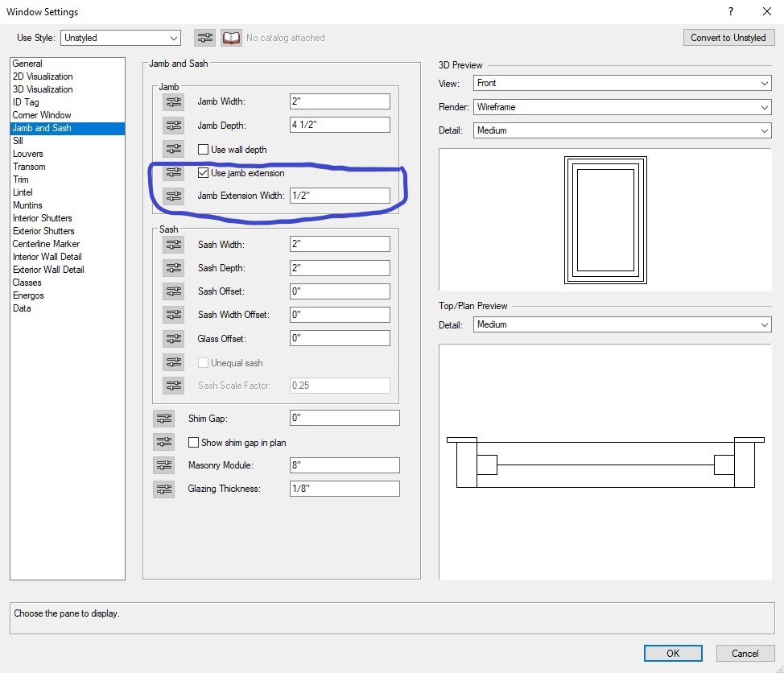Viewport: 784px width, 673px height.
Task: Click the style toggle icon beside Masonry Module
Action: coord(164,465)
